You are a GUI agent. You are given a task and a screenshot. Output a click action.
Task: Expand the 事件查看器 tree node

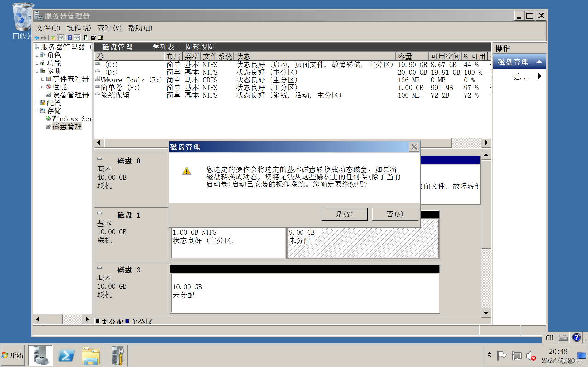43,79
